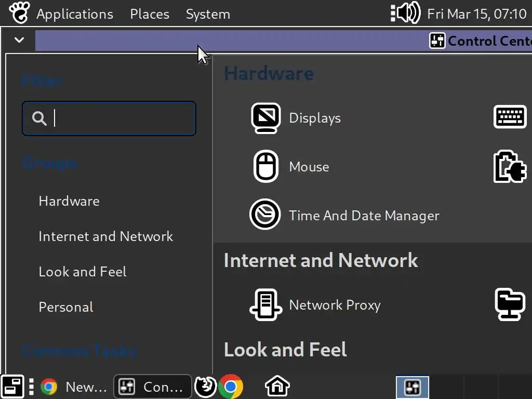This screenshot has width=532, height=399.
Task: Open the Power Management icon
Action: tap(510, 167)
